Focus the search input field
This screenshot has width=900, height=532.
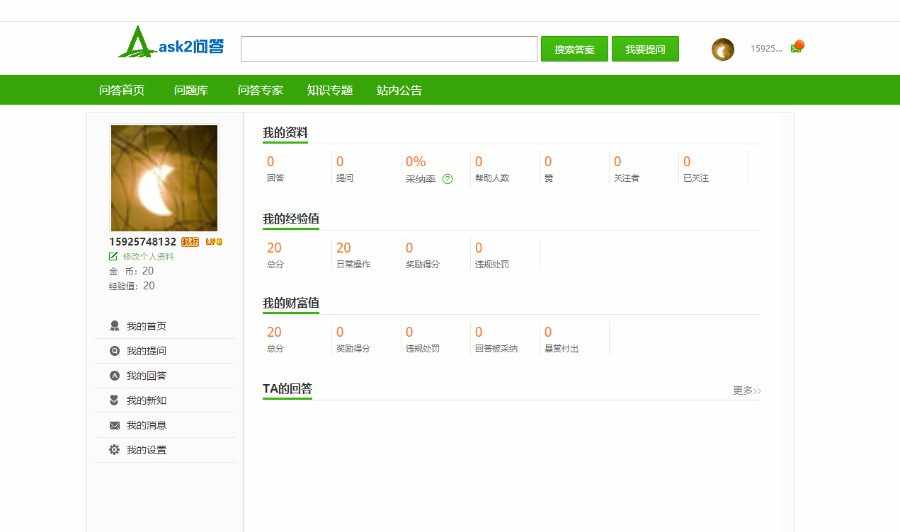click(x=389, y=49)
